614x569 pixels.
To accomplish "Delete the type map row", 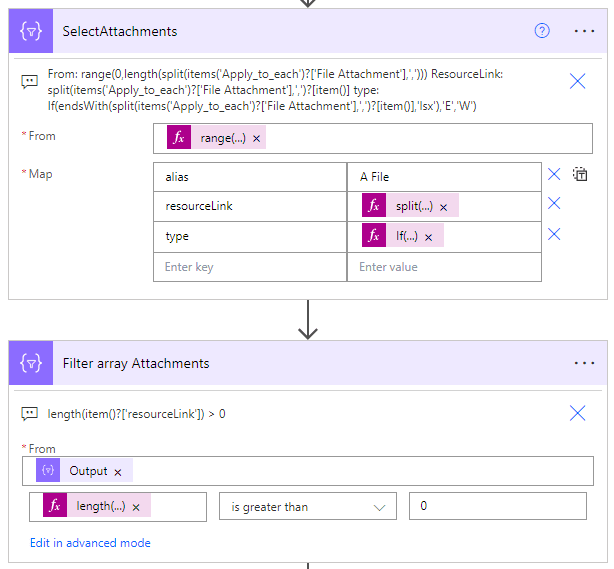I will coord(554,235).
